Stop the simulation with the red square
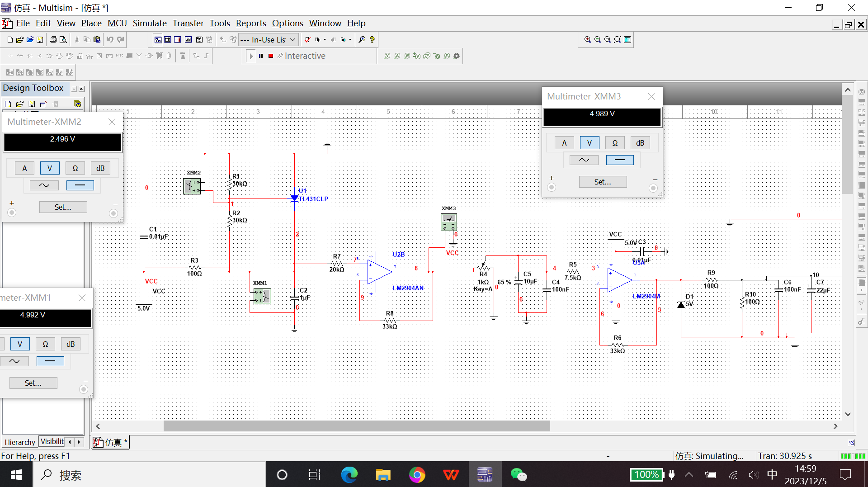868x487 pixels. coord(271,56)
